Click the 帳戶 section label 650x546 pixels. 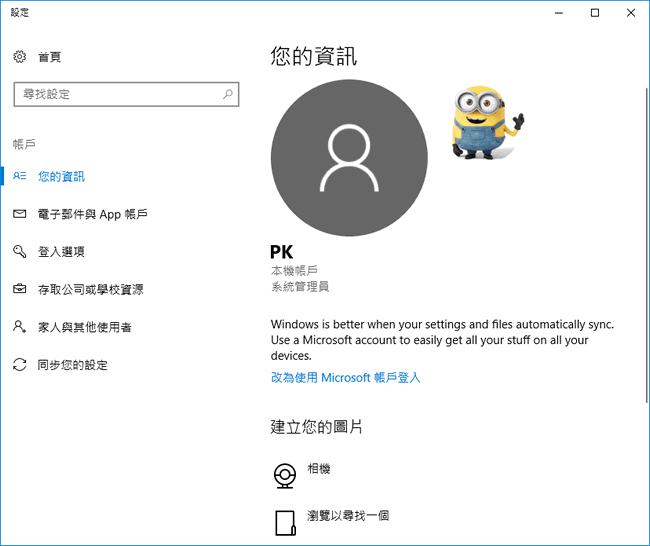(x=24, y=144)
